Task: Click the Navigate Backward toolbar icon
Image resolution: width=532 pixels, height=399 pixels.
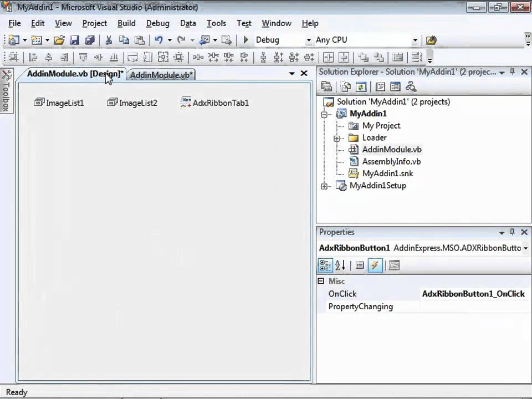Action: click(204, 40)
